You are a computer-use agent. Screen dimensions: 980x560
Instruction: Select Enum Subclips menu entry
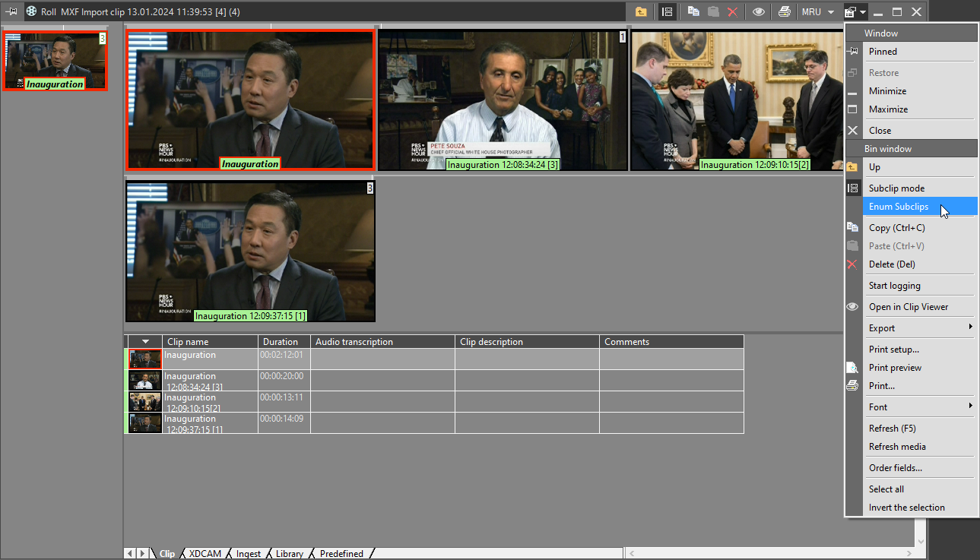[899, 207]
